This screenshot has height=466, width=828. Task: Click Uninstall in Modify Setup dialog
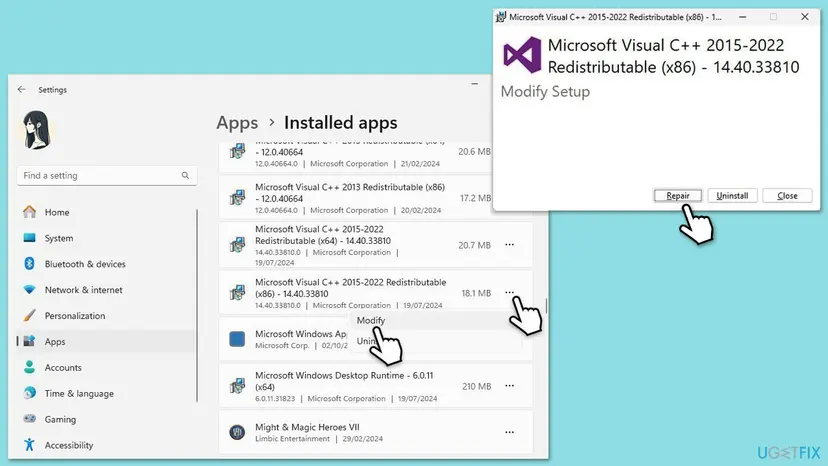[732, 196]
